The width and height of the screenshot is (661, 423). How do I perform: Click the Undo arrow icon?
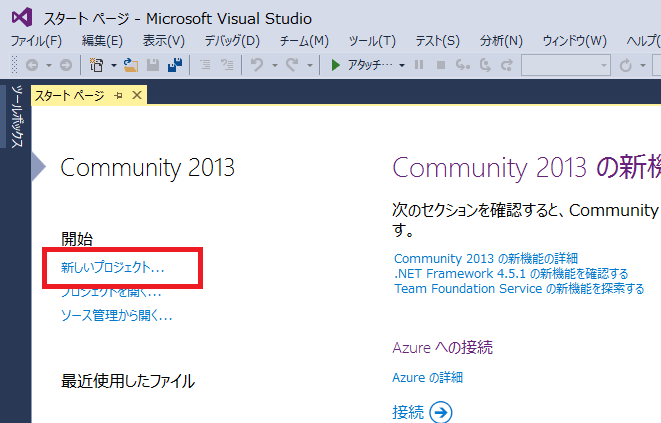tap(257, 65)
